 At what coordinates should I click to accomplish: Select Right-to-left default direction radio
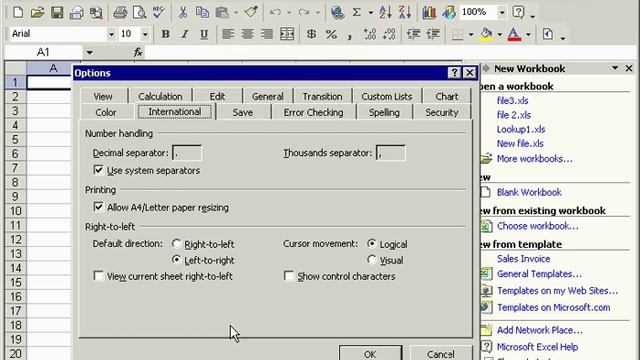coord(176,244)
